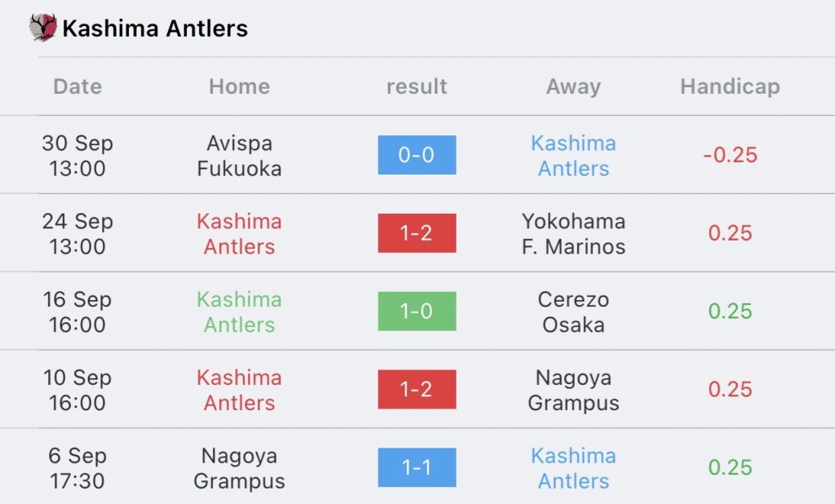Select the 30 Sep 13:00 match date
Screen dimensions: 835x504
(77, 156)
